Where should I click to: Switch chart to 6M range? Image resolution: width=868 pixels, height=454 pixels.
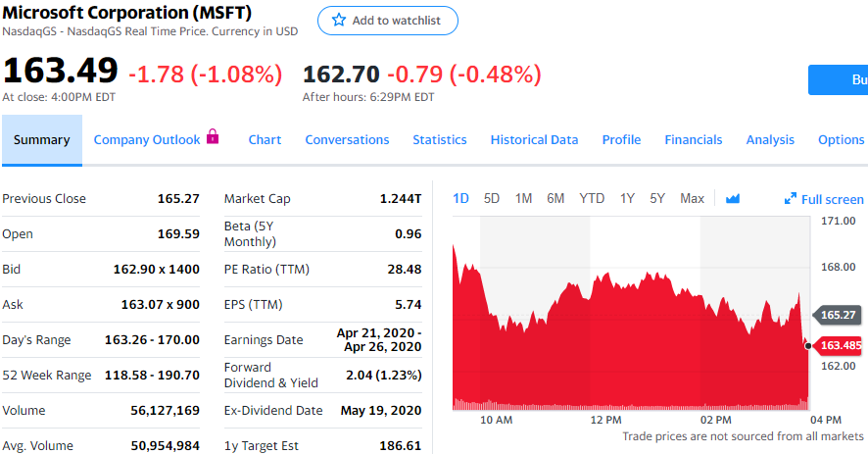(555, 198)
